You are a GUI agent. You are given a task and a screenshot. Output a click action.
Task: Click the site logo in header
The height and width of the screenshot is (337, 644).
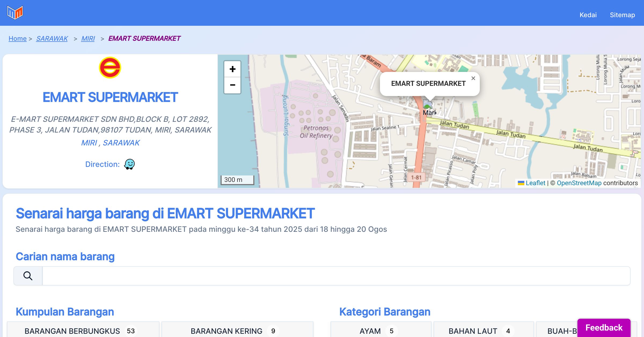coord(15,13)
